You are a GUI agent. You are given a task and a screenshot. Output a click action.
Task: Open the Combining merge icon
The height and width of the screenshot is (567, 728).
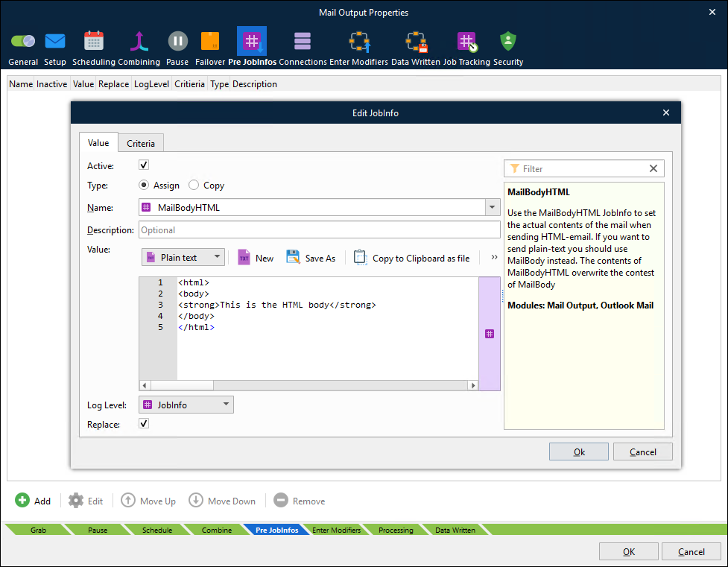tap(139, 41)
